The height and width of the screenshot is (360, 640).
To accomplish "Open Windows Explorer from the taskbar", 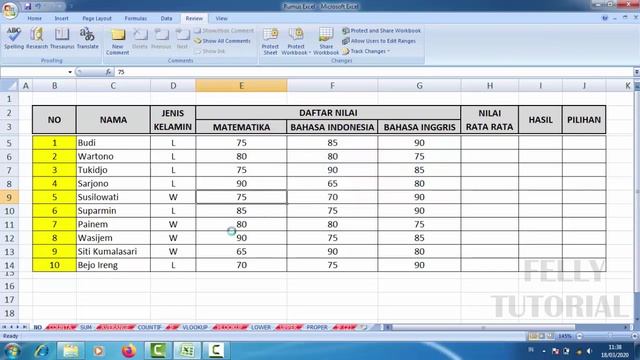I will 71,351.
